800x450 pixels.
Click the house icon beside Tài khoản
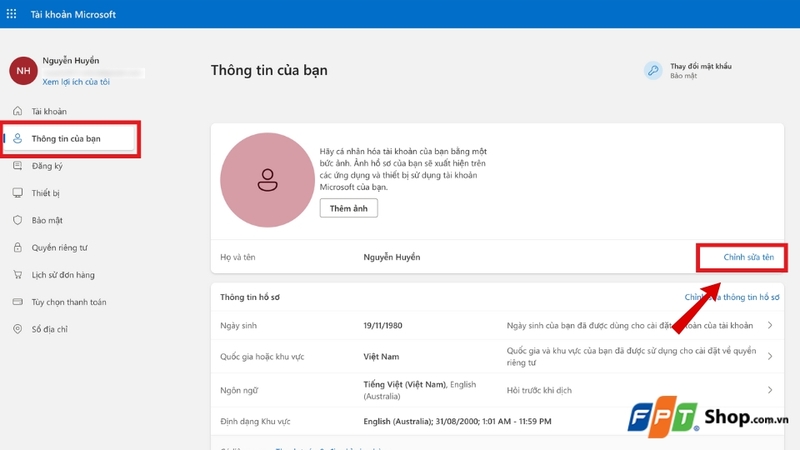[x=17, y=111]
